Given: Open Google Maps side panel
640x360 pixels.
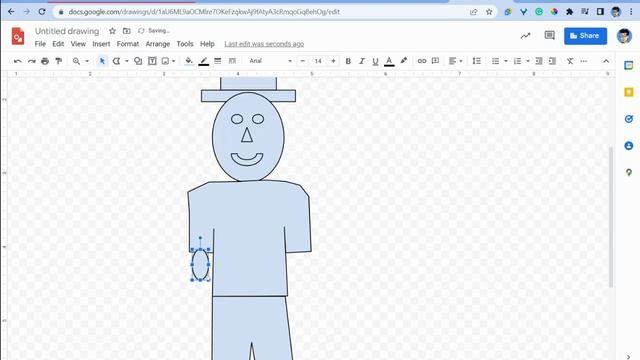Looking at the screenshot, I should 629,173.
